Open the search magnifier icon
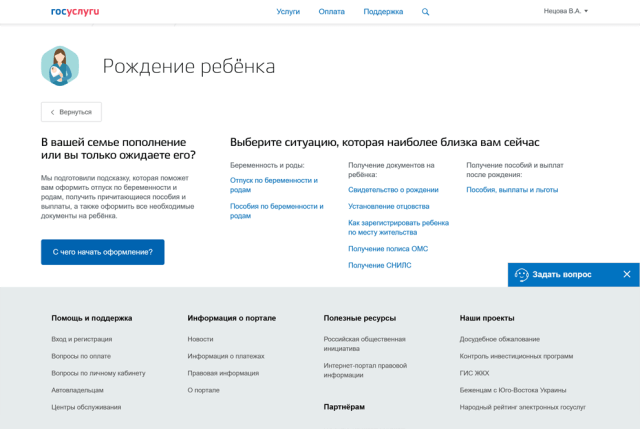This screenshot has height=429, width=640. click(x=425, y=12)
